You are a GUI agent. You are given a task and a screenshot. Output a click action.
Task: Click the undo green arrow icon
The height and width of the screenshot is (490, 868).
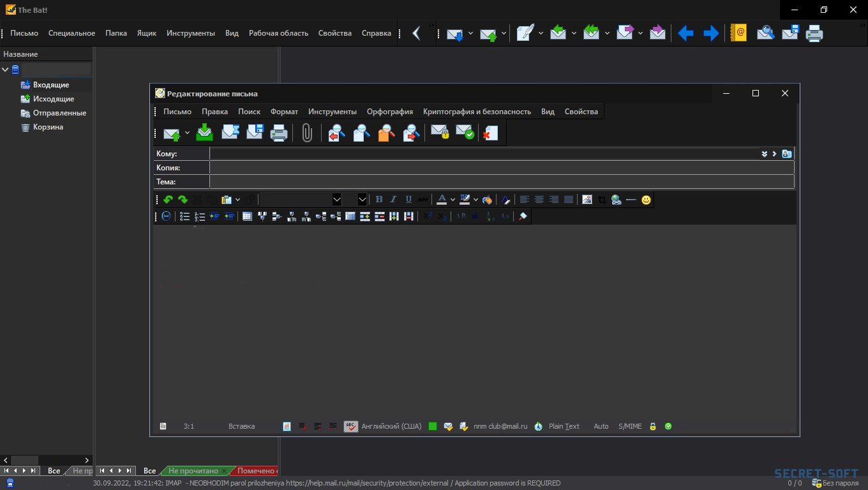[168, 200]
